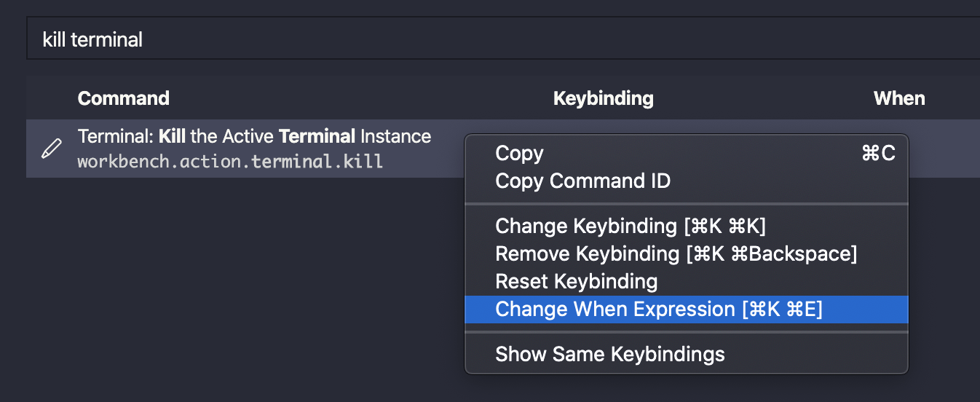
Task: Choose Remove Keybinding menu option
Action: pos(676,254)
